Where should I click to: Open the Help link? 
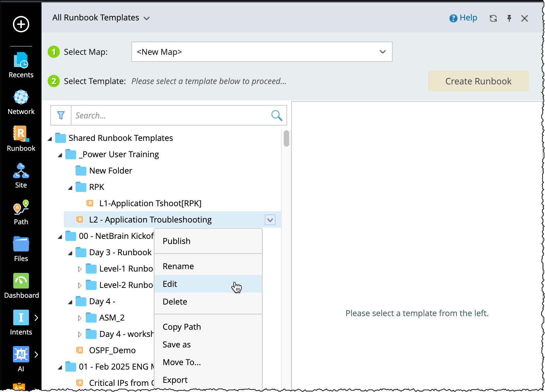(x=463, y=18)
